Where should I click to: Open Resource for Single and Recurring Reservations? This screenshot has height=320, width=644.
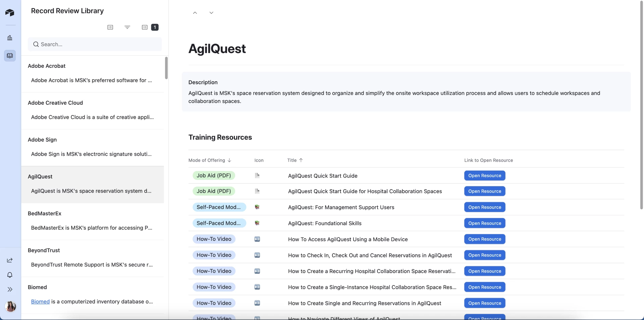485,303
